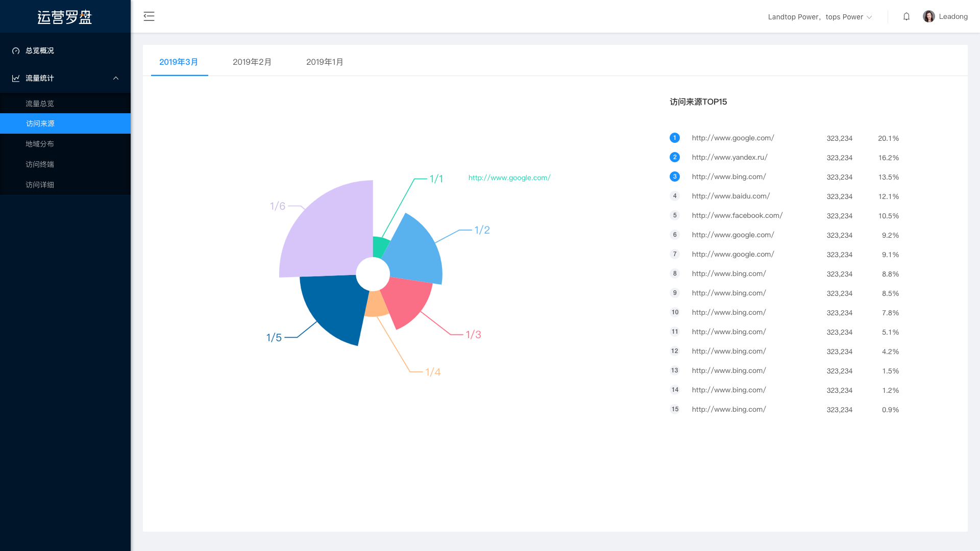Viewport: 980px width, 551px height.
Task: Click the dashboard gauge icon beside 总览概况
Action: (16, 51)
